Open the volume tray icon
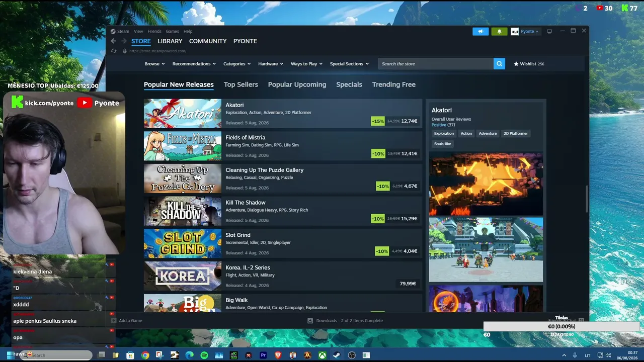The image size is (644, 362). pyautogui.click(x=608, y=355)
